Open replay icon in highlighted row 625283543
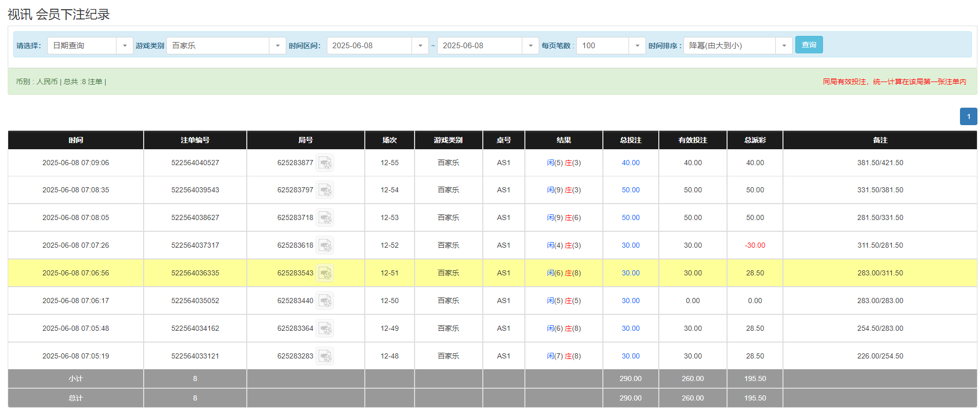Viewport: 980px width, 420px height. point(325,273)
